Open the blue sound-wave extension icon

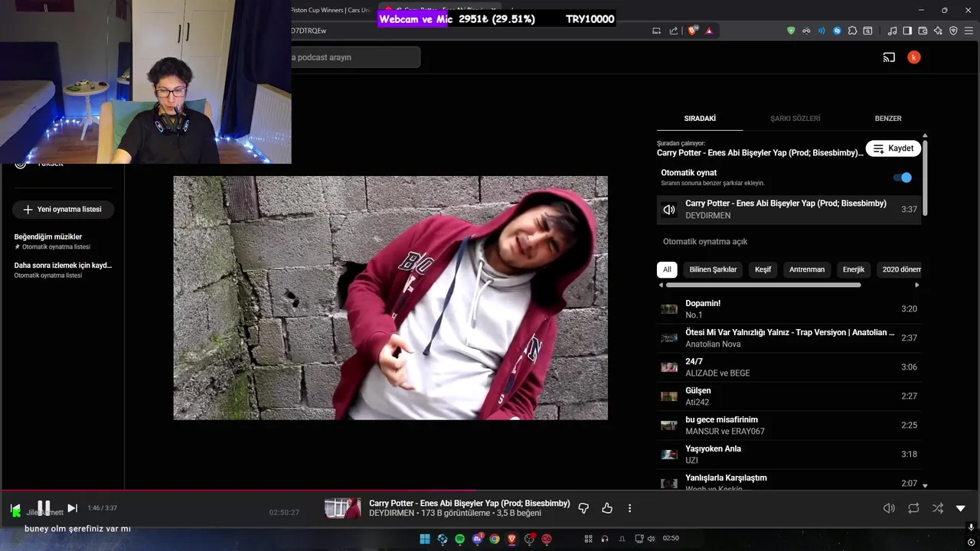tap(822, 31)
